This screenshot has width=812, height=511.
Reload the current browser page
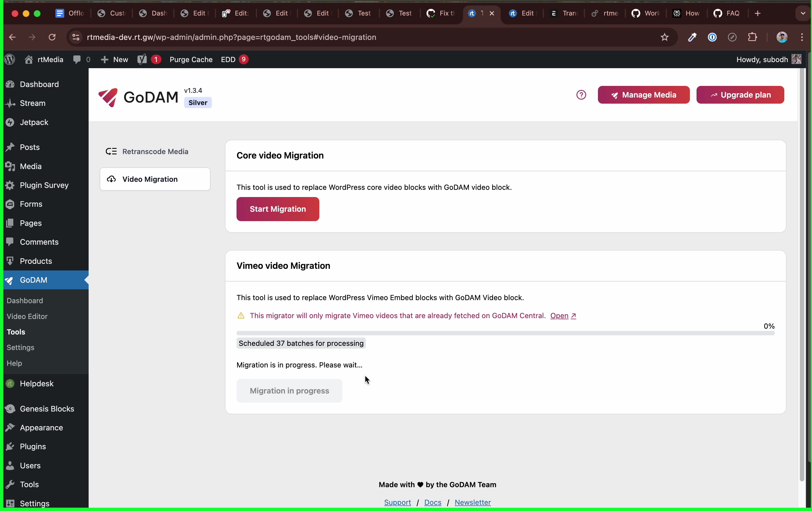[x=52, y=37]
